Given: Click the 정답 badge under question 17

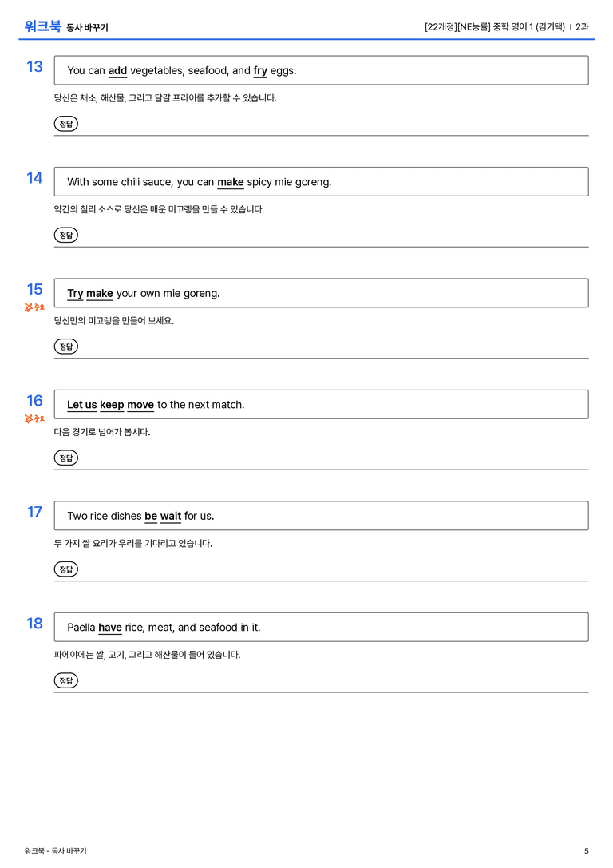Looking at the screenshot, I should (x=65, y=569).
